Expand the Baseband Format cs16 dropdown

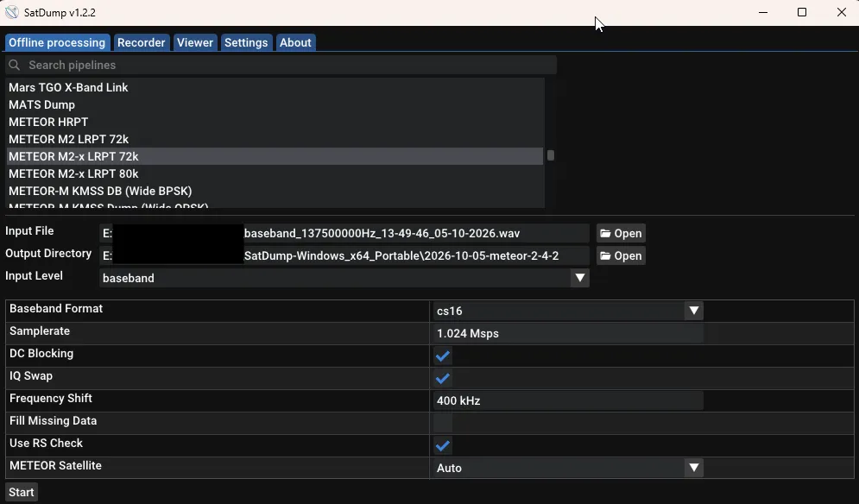click(x=568, y=312)
